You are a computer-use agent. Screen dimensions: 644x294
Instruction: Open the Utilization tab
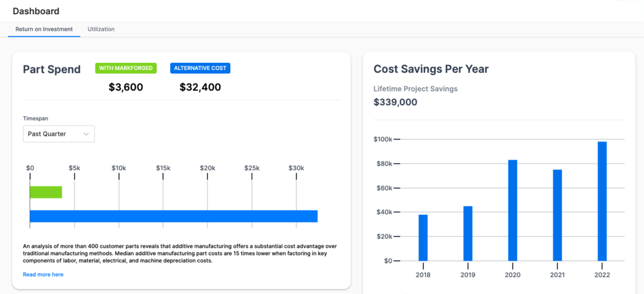click(101, 29)
